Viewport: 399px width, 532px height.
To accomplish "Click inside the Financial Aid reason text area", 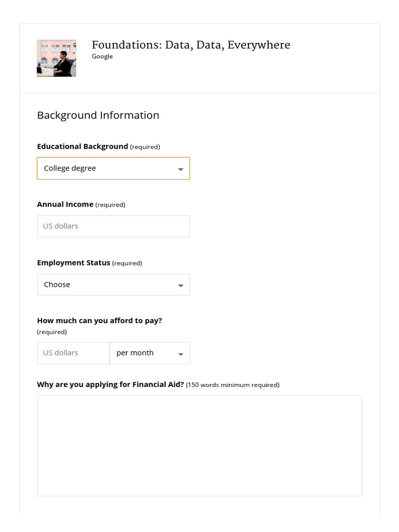I will coord(199,446).
